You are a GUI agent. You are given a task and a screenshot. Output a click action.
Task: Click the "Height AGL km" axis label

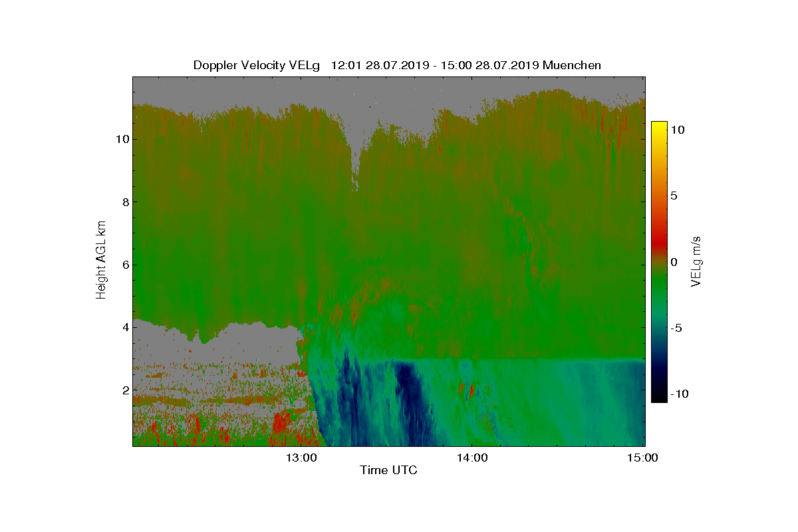point(101,261)
